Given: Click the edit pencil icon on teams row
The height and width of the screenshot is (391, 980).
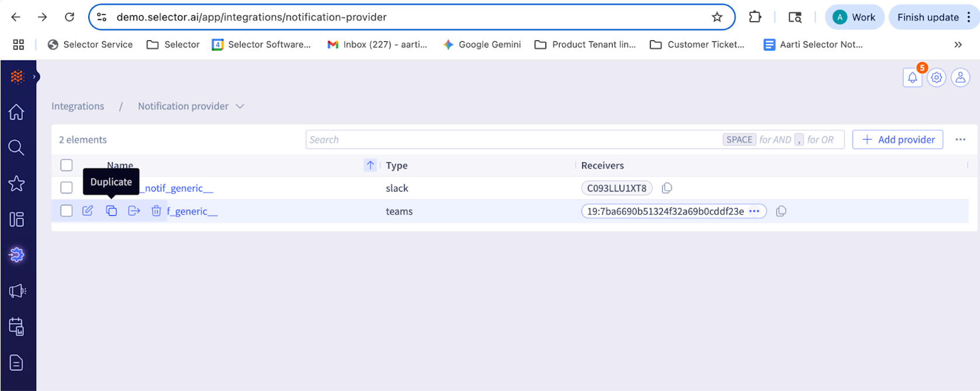Looking at the screenshot, I should pos(88,211).
